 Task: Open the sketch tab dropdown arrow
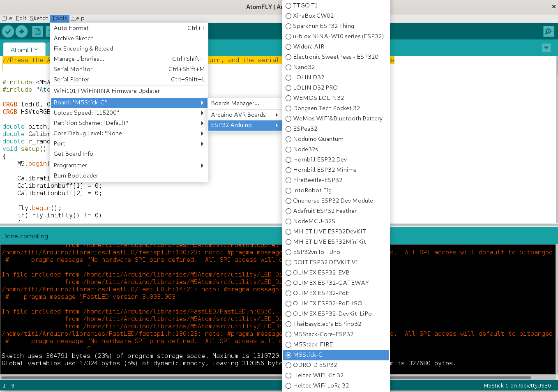tap(546, 48)
